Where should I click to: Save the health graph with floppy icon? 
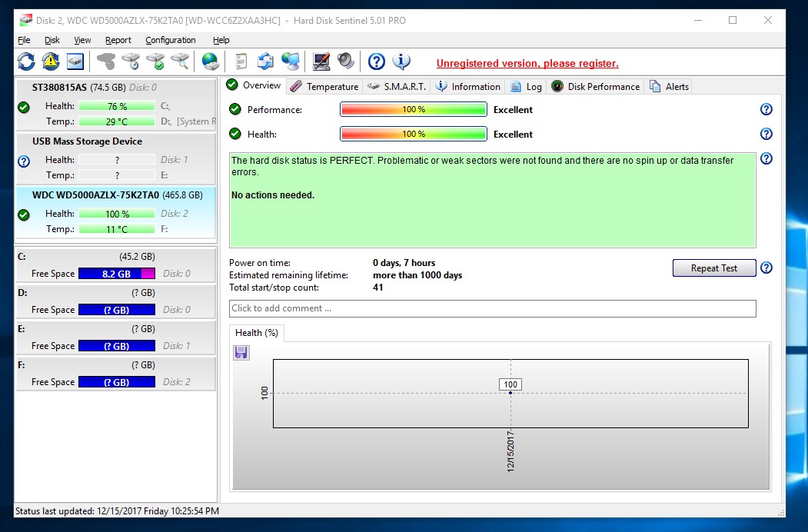pos(241,352)
